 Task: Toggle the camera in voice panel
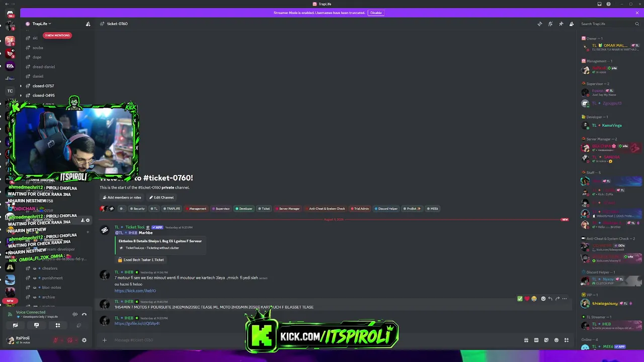15,325
